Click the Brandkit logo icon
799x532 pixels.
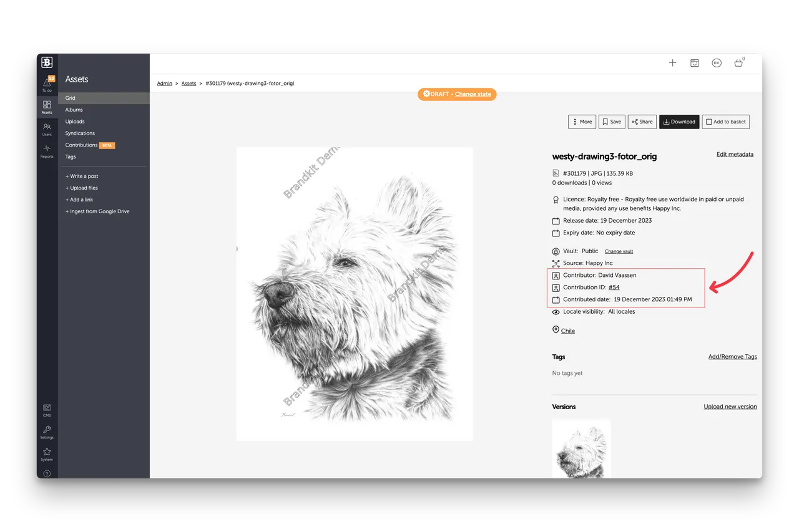pos(47,62)
